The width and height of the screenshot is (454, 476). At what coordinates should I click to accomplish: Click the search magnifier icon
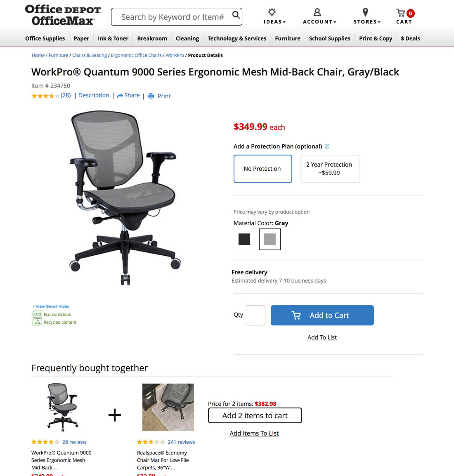[236, 15]
